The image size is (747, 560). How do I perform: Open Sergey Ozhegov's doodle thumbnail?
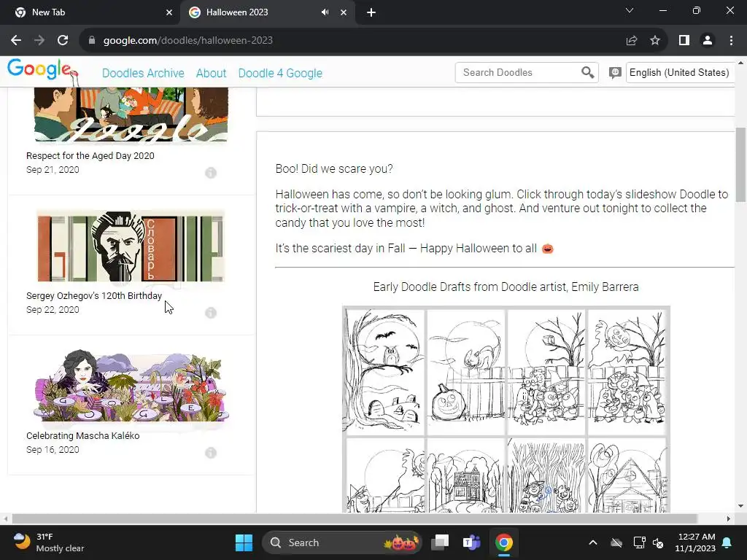pos(131,246)
